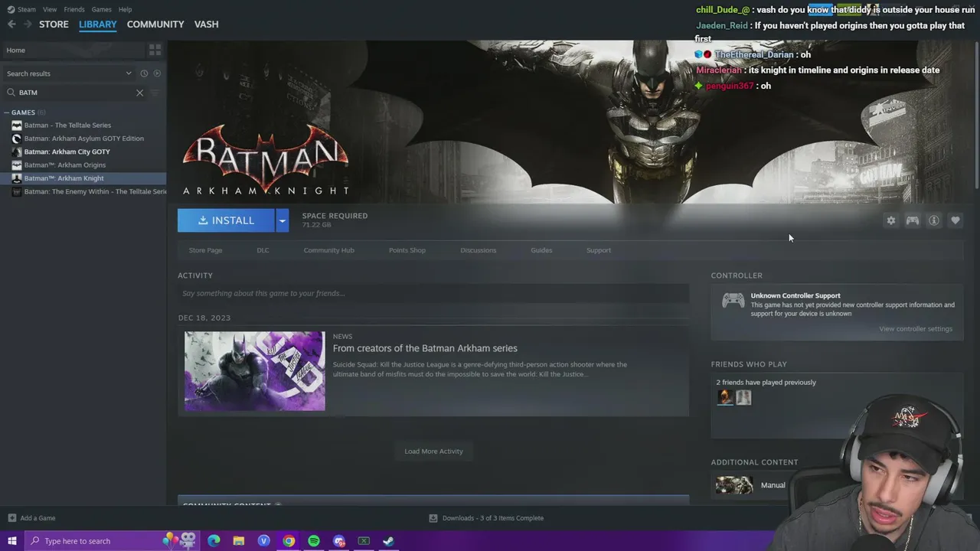Click Load More Activity button
This screenshot has height=551, width=980.
tap(433, 452)
